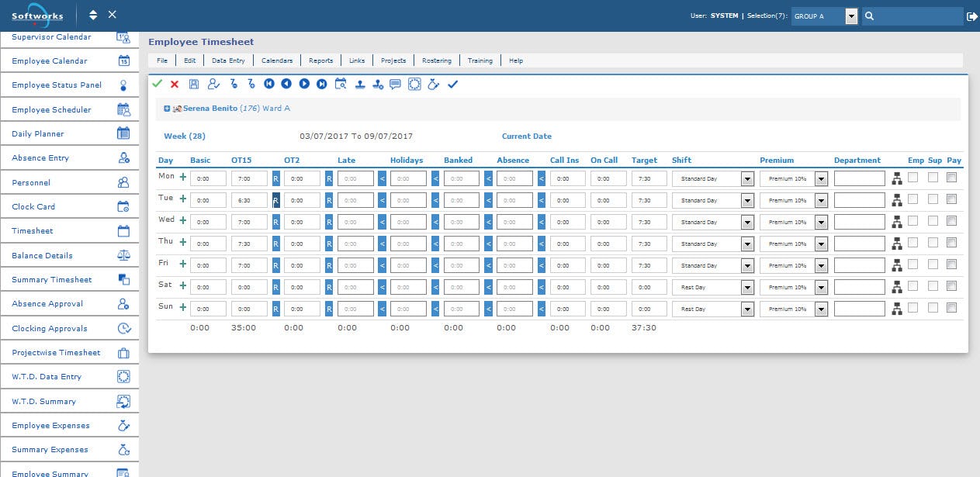Click the Save disk icon in the toolbar
Viewport: 980px width, 477px height.
[194, 85]
